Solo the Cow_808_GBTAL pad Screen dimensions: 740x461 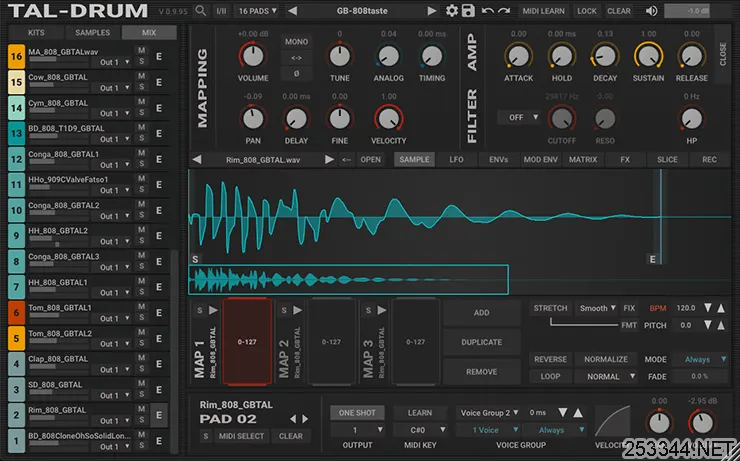click(141, 87)
